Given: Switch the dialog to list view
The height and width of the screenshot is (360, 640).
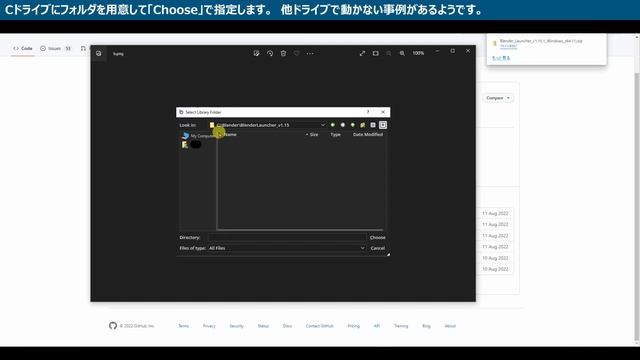Looking at the screenshot, I should coord(373,125).
